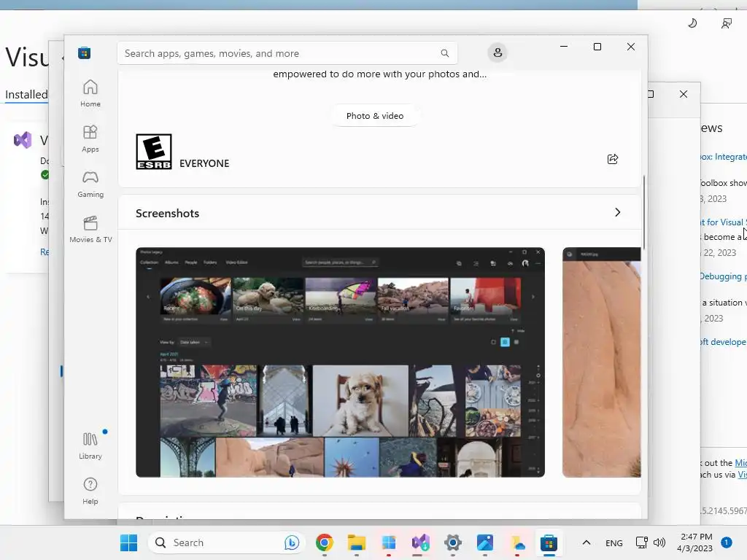Open Help in Store sidebar
This screenshot has width=747, height=560.
coord(90,491)
